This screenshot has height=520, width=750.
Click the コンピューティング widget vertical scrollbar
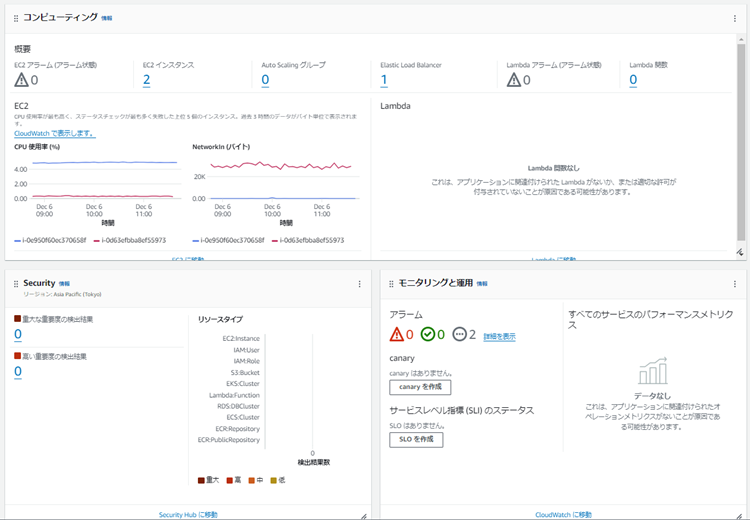pos(741,140)
